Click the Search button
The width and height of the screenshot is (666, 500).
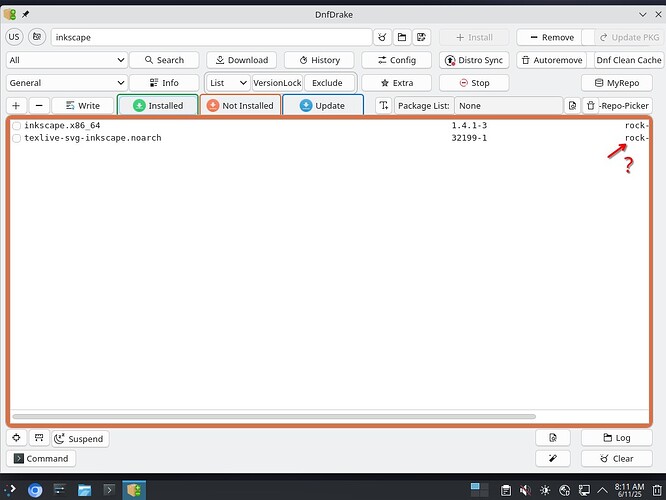coord(164,60)
